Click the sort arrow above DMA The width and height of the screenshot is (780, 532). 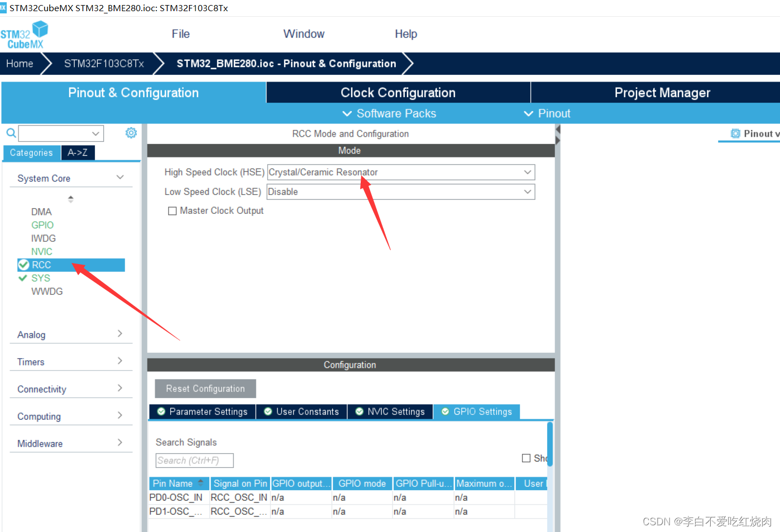[x=71, y=199]
